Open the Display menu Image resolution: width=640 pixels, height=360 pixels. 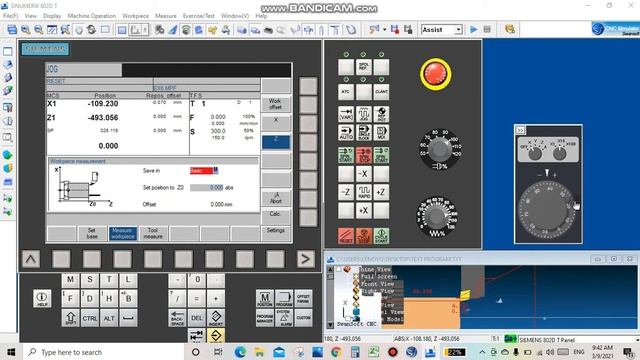pos(52,16)
